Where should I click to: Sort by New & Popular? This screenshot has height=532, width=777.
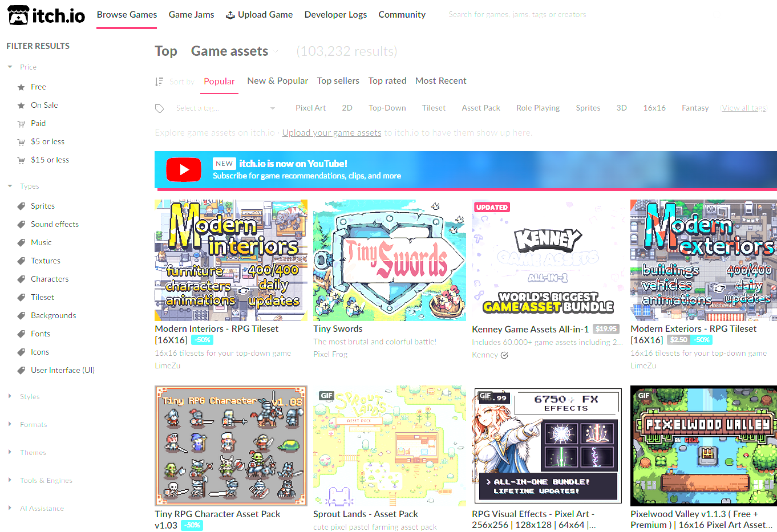(x=278, y=81)
